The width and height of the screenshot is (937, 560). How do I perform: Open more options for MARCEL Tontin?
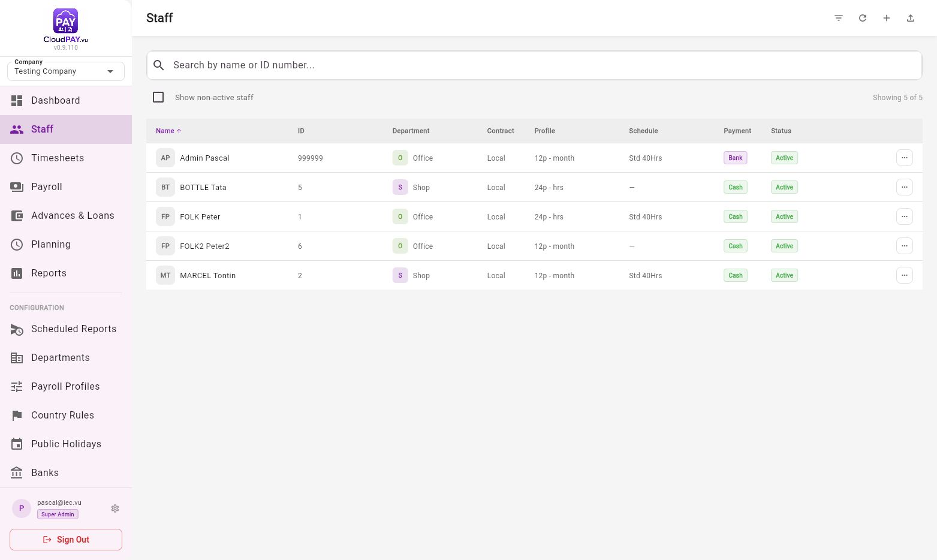pos(905,275)
